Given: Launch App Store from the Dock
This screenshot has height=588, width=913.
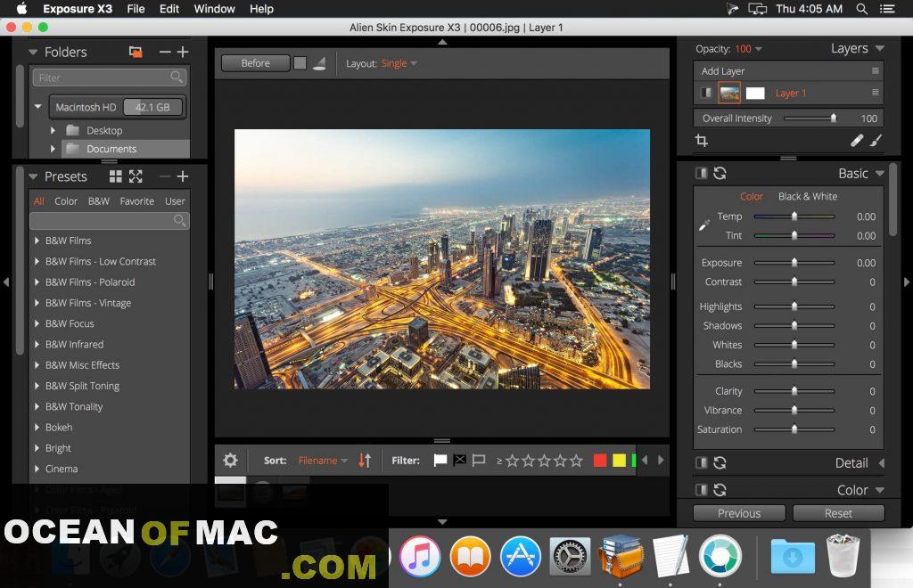Looking at the screenshot, I should point(520,556).
